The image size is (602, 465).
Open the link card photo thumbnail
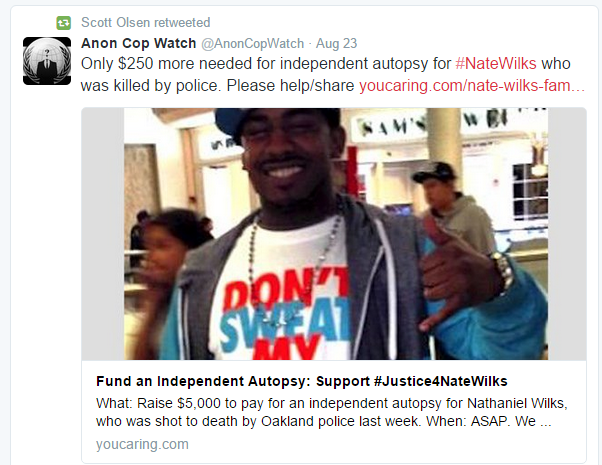tap(336, 234)
